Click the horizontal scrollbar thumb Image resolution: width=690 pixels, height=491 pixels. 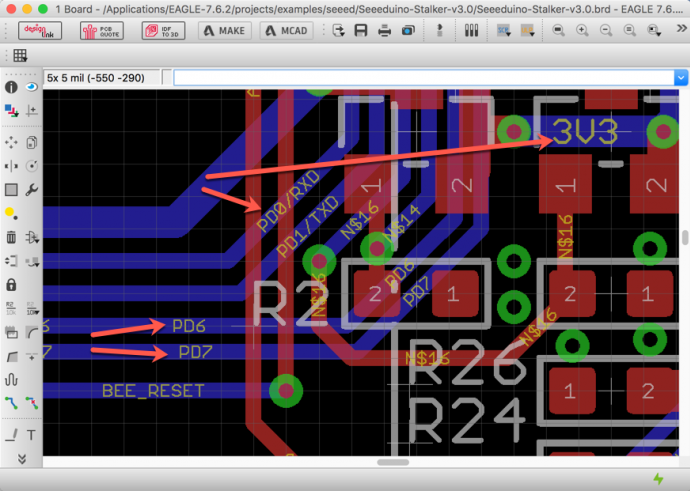[393, 462]
